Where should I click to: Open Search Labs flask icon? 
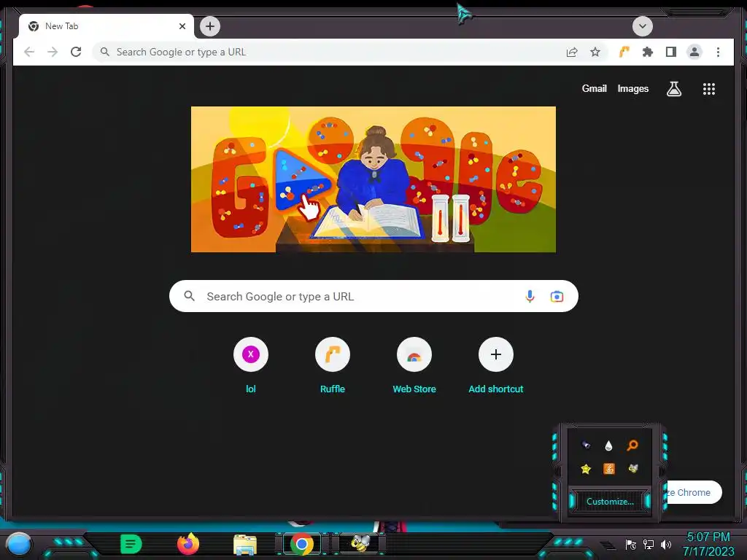[673, 88]
